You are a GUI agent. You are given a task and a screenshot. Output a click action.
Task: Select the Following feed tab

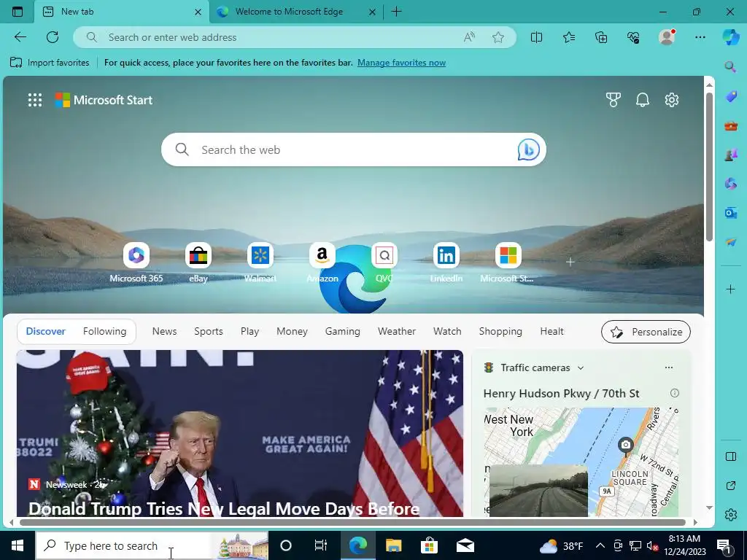click(105, 332)
